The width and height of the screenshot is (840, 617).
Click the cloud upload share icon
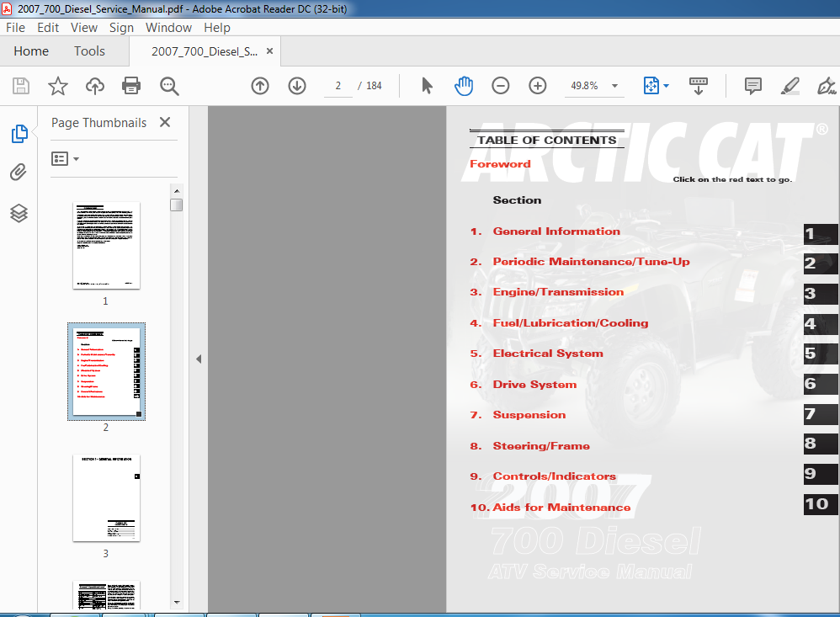pyautogui.click(x=95, y=86)
